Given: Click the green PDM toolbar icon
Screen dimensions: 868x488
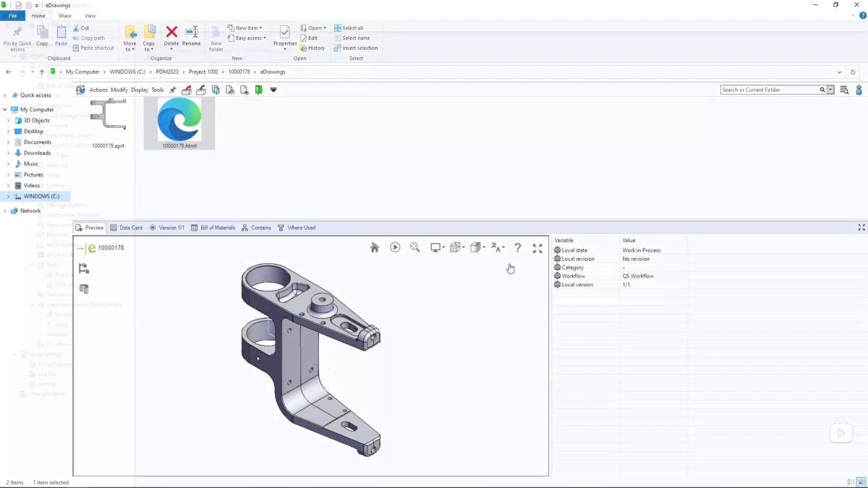Looking at the screenshot, I should click(x=258, y=90).
